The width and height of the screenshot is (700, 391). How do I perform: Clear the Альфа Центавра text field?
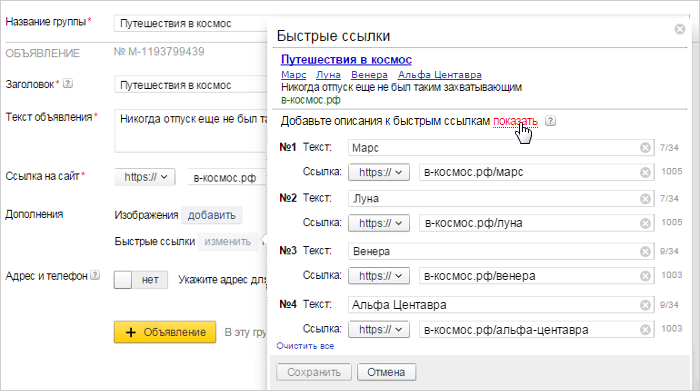[645, 305]
